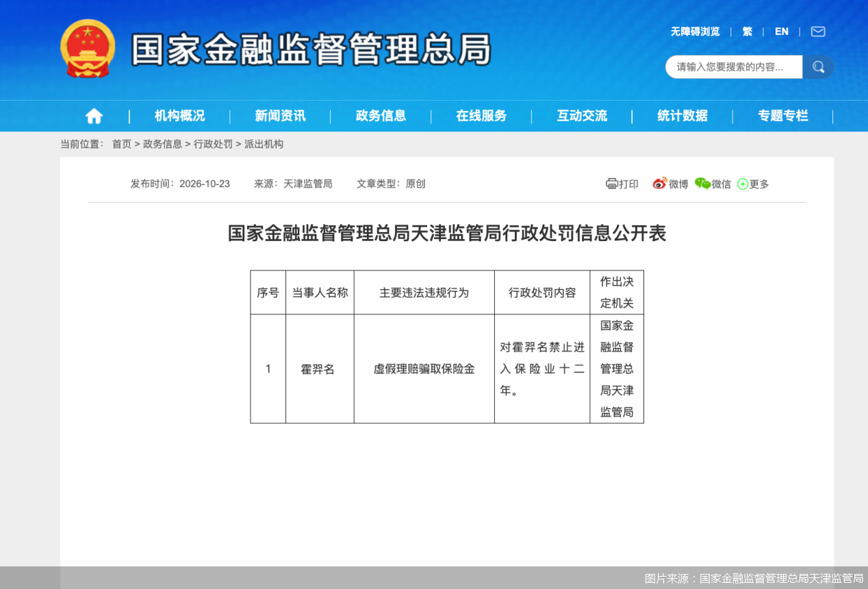Click the home icon in navigation bar
The height and width of the screenshot is (589, 868).
tap(94, 116)
